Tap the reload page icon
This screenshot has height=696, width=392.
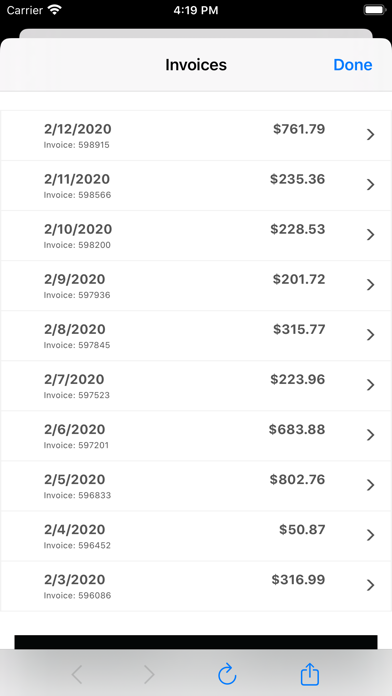(x=227, y=674)
